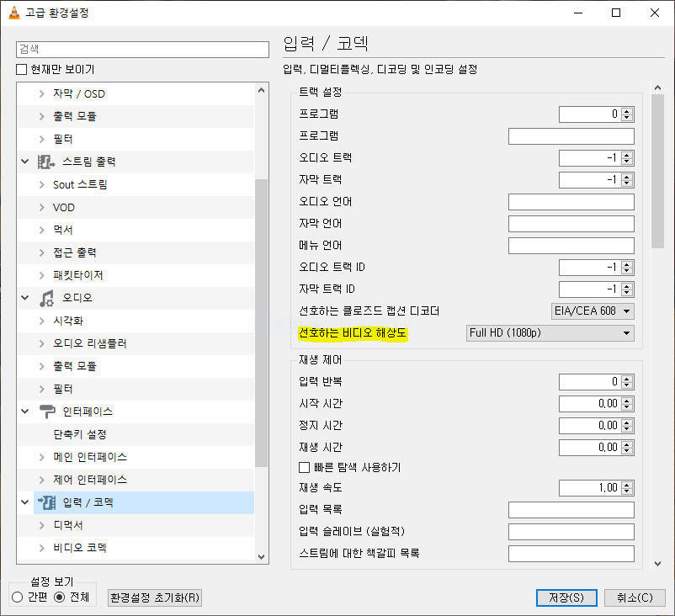Select VOD under 스트림 출력
Viewport: 675px width, 616px height.
(x=63, y=206)
